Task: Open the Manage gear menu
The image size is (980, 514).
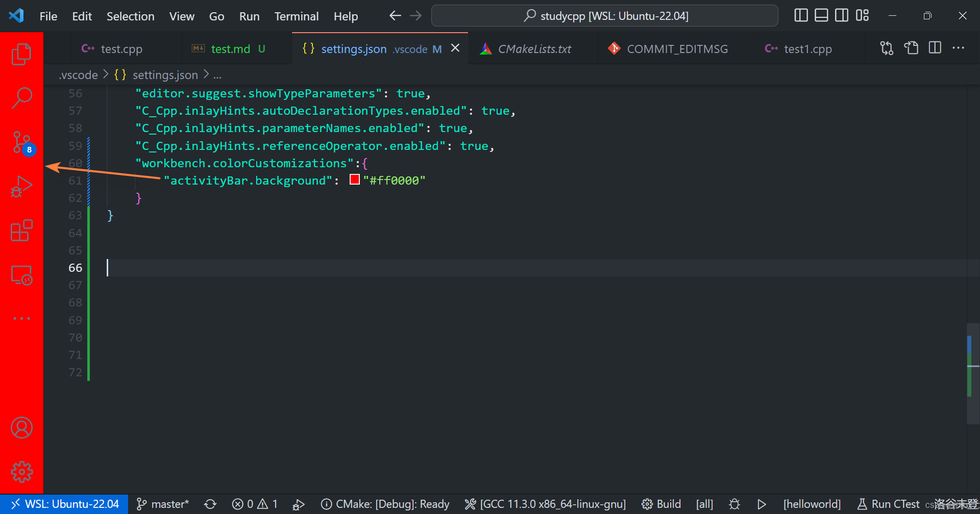Action: (21, 472)
